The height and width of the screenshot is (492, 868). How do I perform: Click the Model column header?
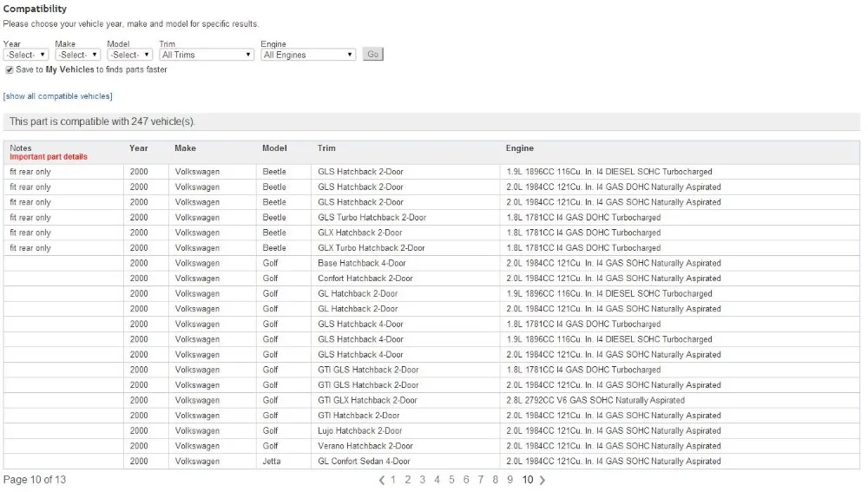[274, 148]
